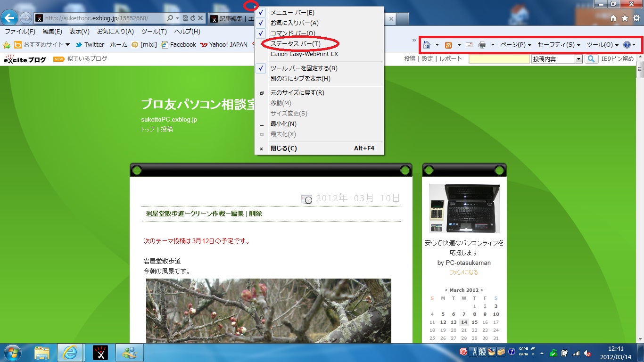Viewport: 644px width, 362px height.
Task: Click network signal icon in tray
Action: (x=576, y=353)
